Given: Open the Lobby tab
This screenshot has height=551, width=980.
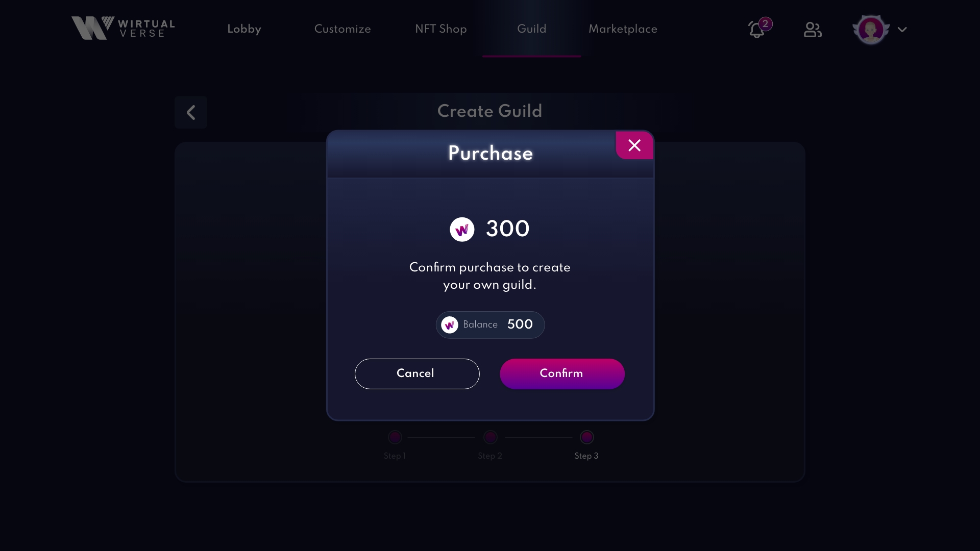Looking at the screenshot, I should [244, 29].
